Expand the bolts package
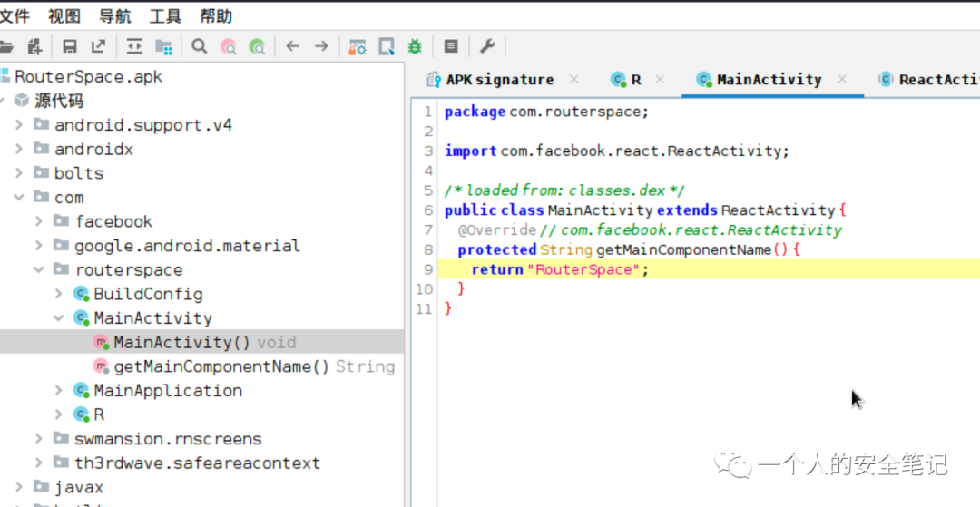 point(19,173)
